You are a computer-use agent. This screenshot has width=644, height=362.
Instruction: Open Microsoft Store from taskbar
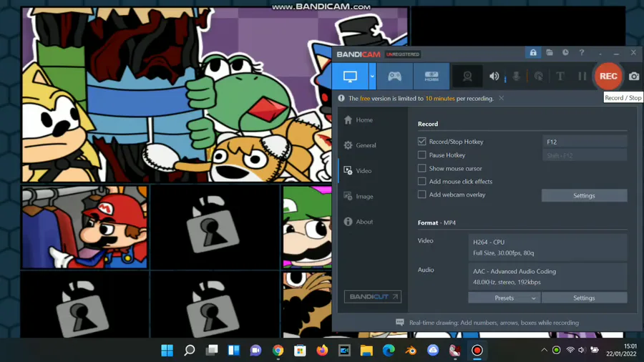(x=301, y=350)
